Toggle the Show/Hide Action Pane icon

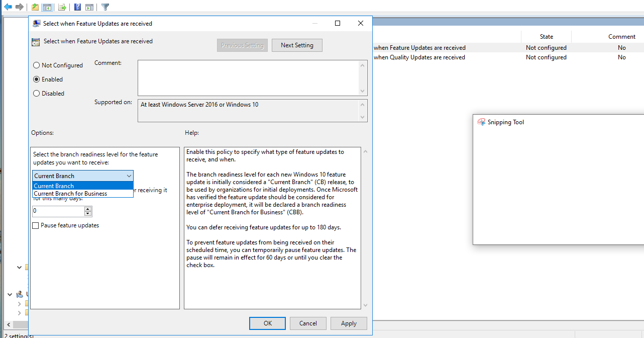pyautogui.click(x=89, y=7)
